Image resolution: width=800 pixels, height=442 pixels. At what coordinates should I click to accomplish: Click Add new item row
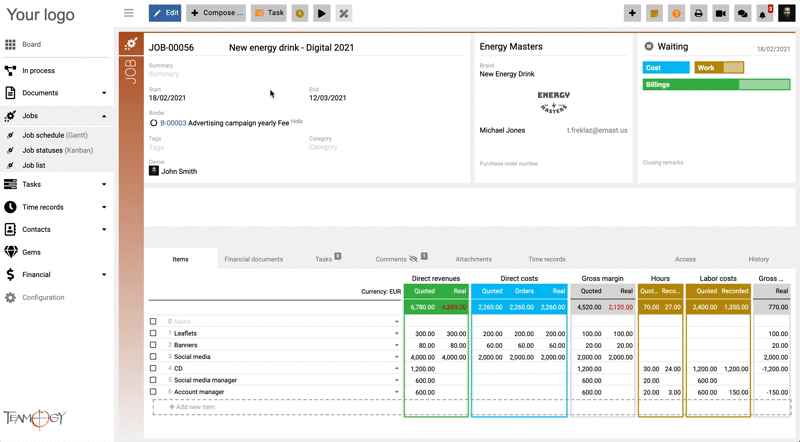(471, 407)
